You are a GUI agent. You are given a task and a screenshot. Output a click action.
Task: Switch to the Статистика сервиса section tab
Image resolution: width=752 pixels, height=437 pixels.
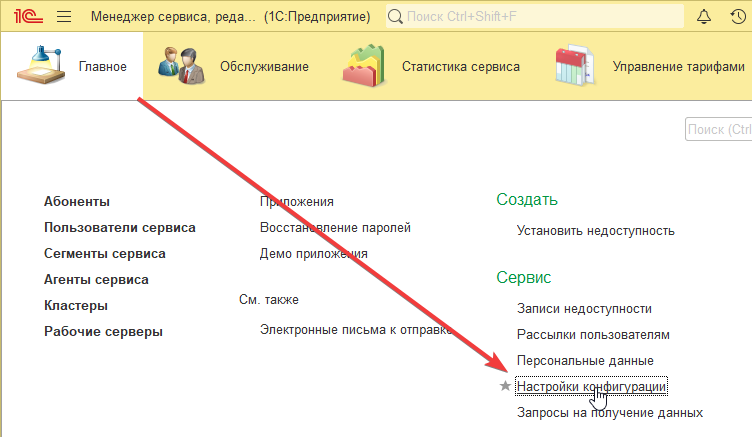460,67
